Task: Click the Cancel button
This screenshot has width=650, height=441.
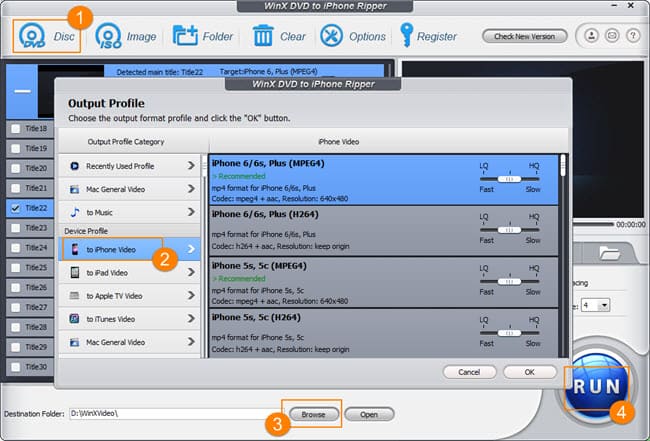Action: pos(469,372)
